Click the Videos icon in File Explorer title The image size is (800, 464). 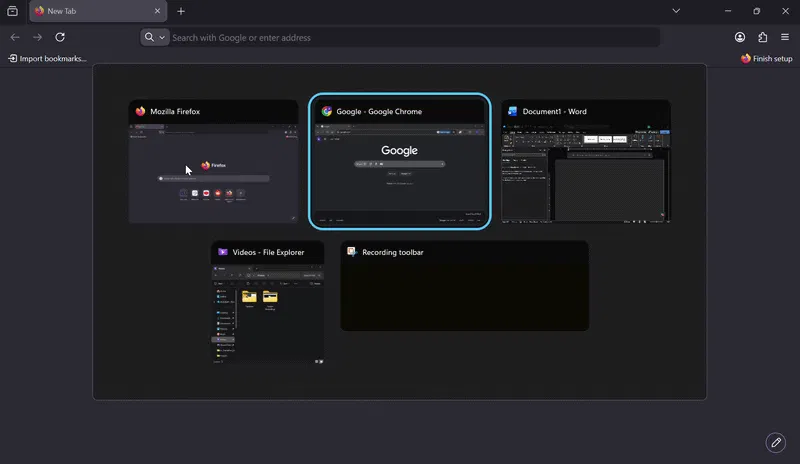pyautogui.click(x=222, y=252)
